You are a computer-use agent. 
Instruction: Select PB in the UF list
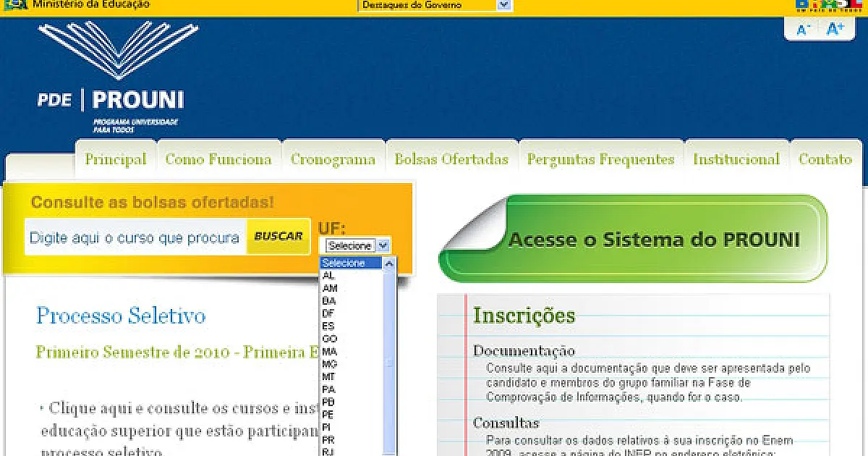point(352,402)
